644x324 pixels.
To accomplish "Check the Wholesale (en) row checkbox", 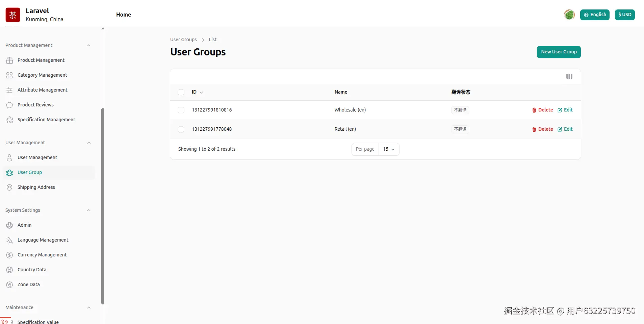I will (181, 110).
